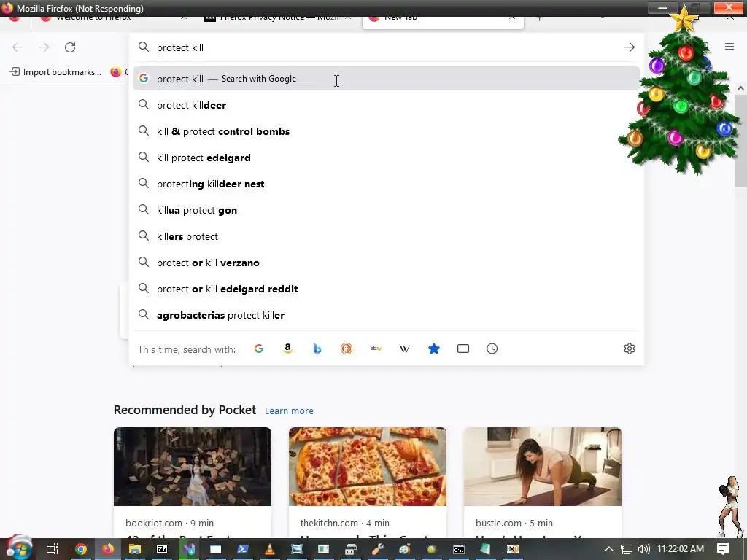Open Task View in the taskbar
Viewport: 747px width, 560px height.
[x=53, y=549]
